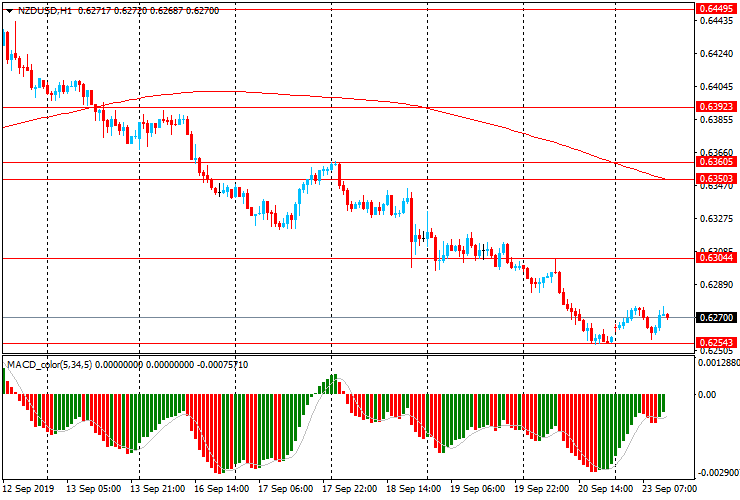740x500 pixels.
Task: Click the current price label 0.62700
Action: [716, 317]
